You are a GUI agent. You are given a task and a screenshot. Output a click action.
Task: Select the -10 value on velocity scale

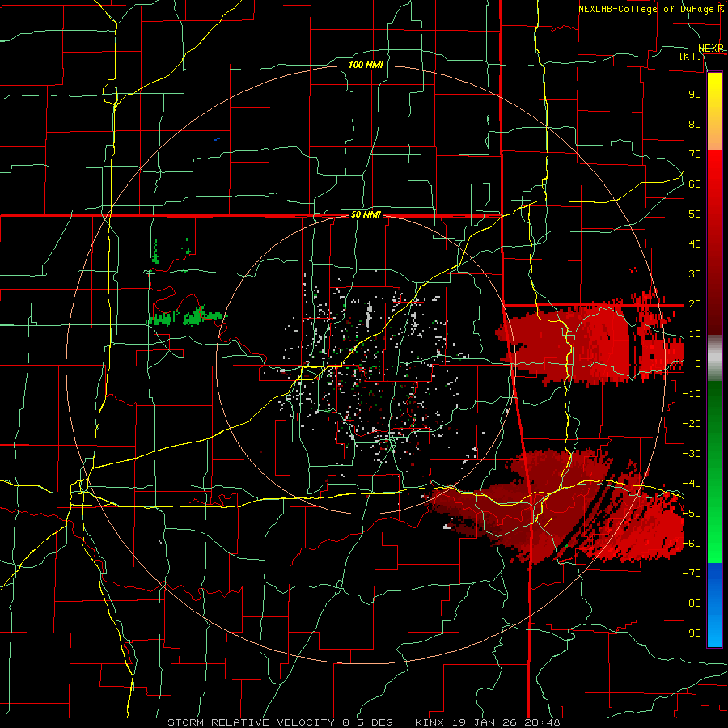point(692,394)
